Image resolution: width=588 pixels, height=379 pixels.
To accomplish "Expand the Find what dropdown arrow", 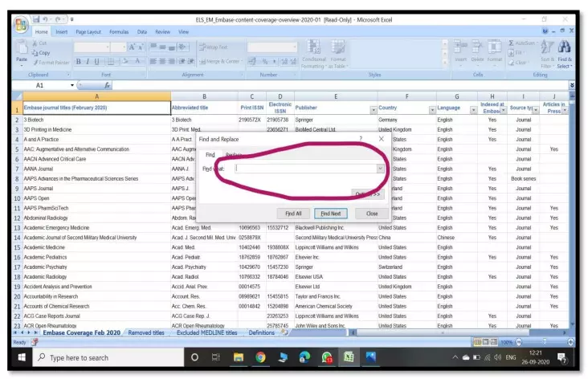I will (x=379, y=169).
